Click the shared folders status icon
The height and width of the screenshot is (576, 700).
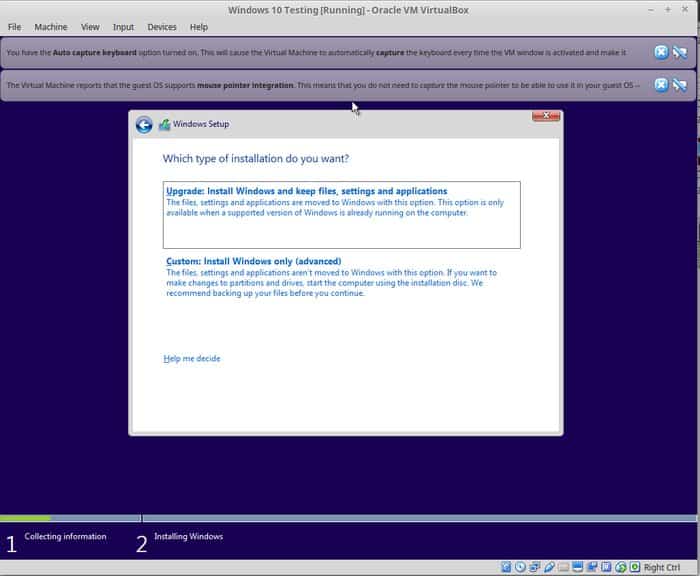(x=564, y=567)
